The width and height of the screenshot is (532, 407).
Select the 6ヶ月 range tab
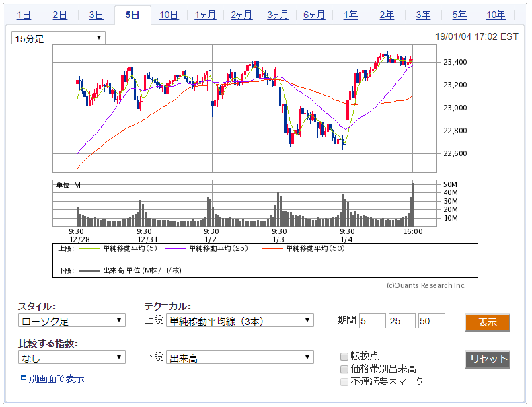pyautogui.click(x=314, y=15)
